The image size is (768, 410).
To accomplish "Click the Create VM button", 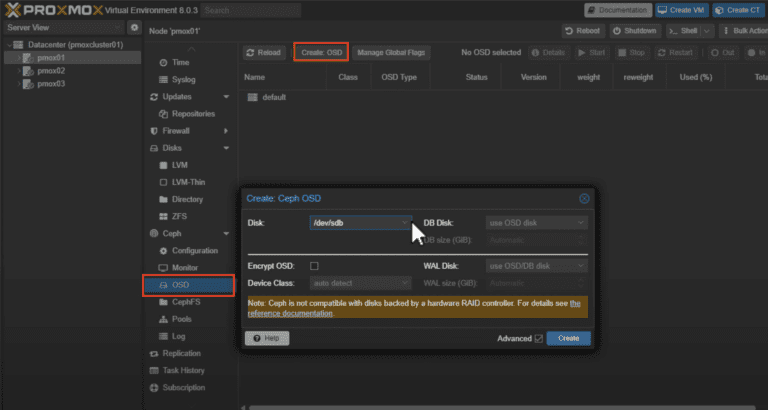I will (682, 10).
